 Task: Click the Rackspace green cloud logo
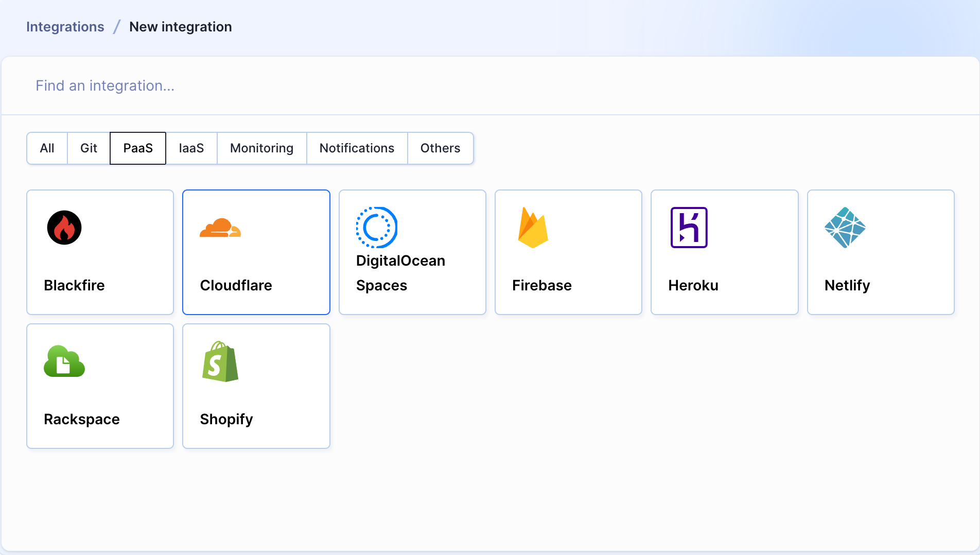64,361
